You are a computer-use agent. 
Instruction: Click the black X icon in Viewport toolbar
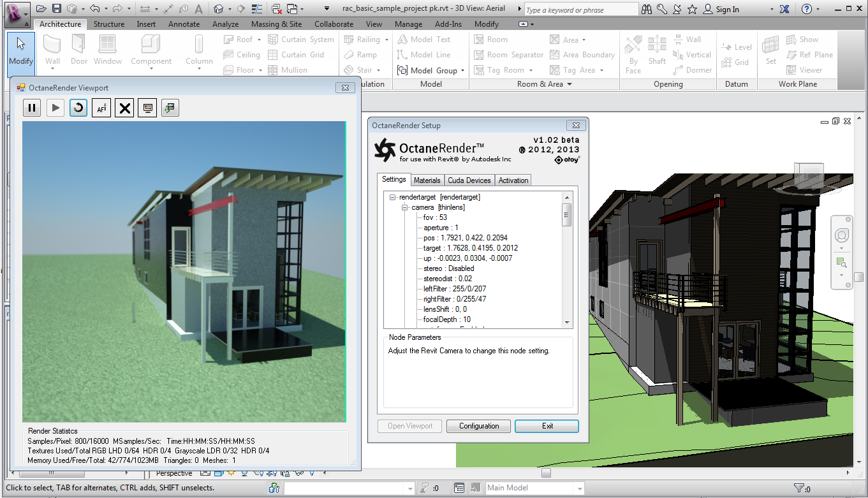tap(125, 108)
